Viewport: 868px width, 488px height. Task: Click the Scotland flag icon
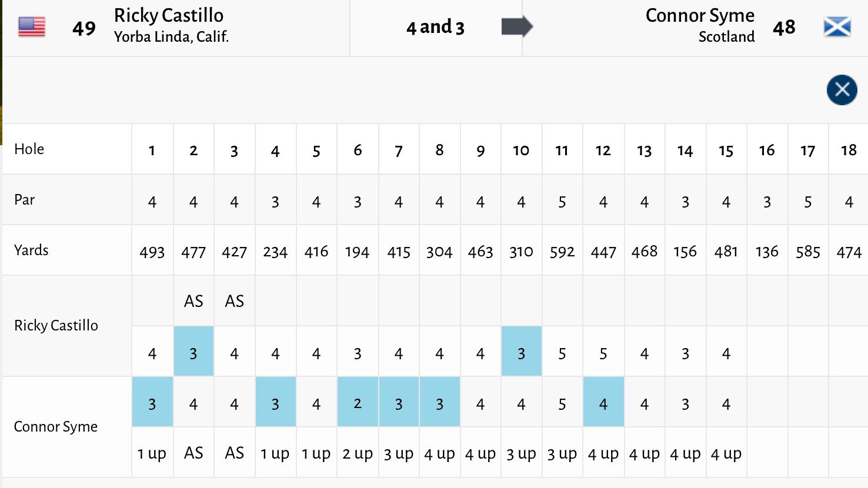pos(837,27)
